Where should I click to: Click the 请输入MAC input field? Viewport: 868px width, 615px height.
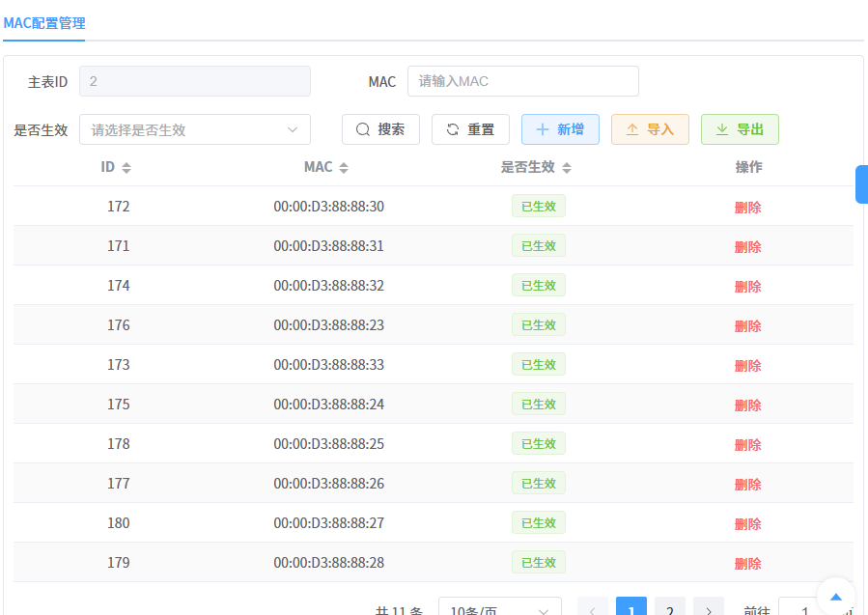pyautogui.click(x=522, y=81)
